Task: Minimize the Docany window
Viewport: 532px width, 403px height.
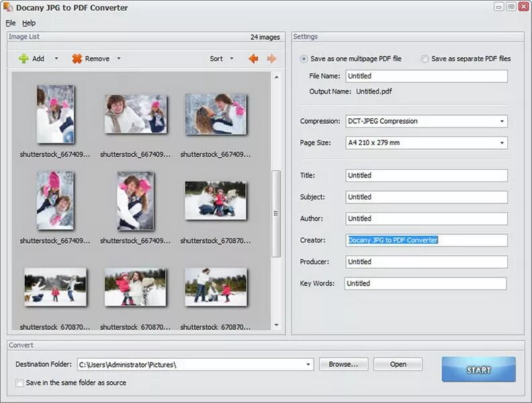Action: click(498, 7)
